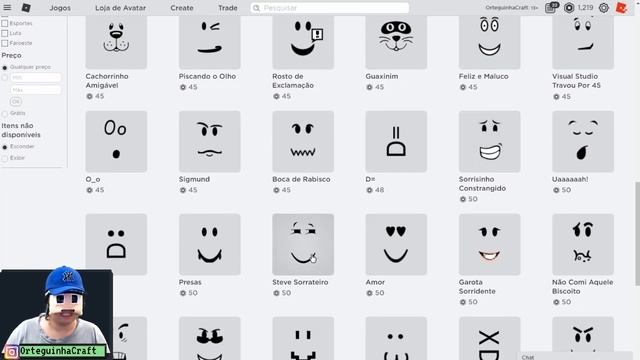Check the Faroeste genre checkbox
This screenshot has height=360, width=640.
(5, 43)
